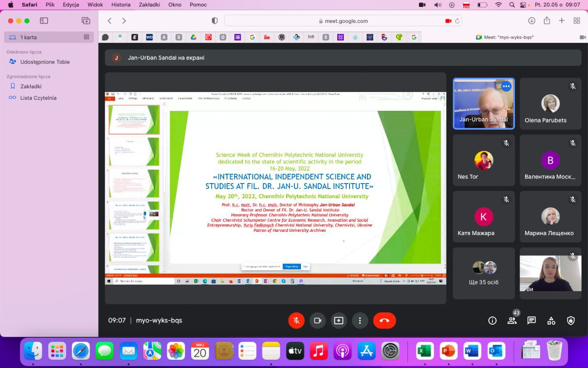
Task: Click the "Ще 35 осіб" participants tile
Action: (x=484, y=273)
